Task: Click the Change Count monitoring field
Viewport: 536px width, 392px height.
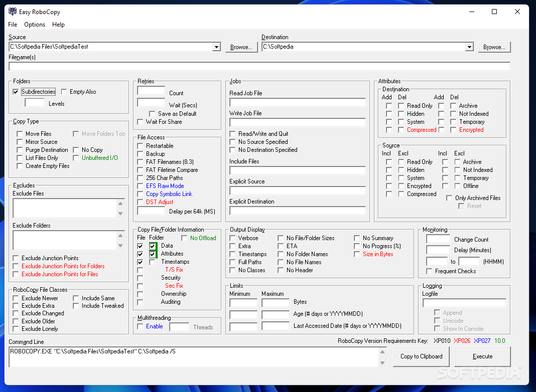Action: (438, 239)
